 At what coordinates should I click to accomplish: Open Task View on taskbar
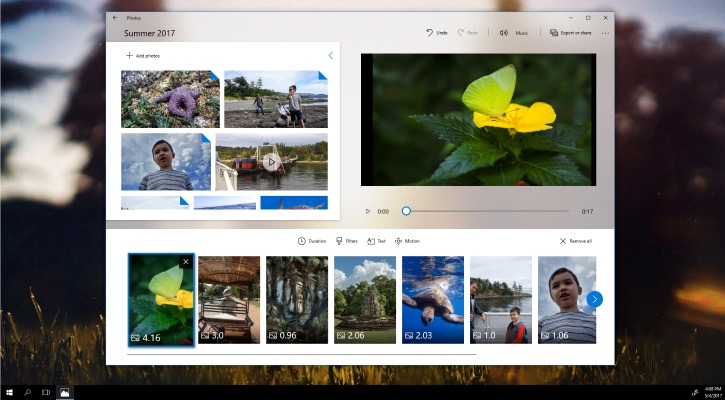point(46,393)
